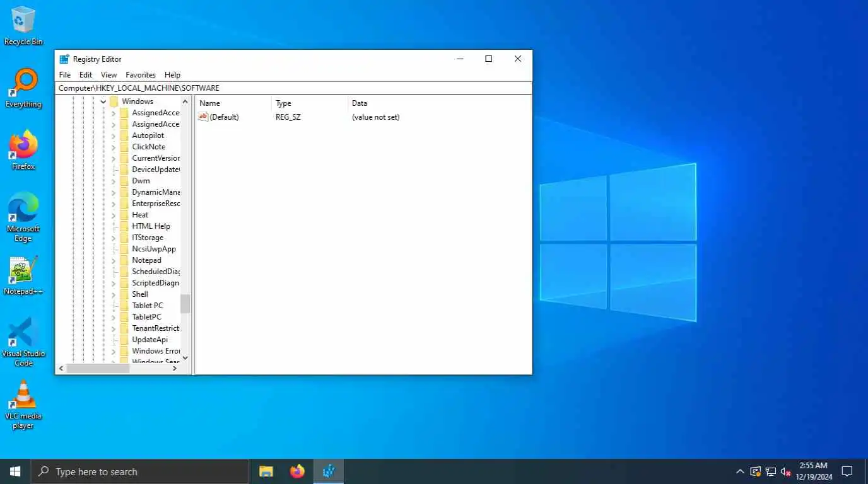Click the tree scrollbar's down arrow
The image size is (868, 484).
point(185,358)
